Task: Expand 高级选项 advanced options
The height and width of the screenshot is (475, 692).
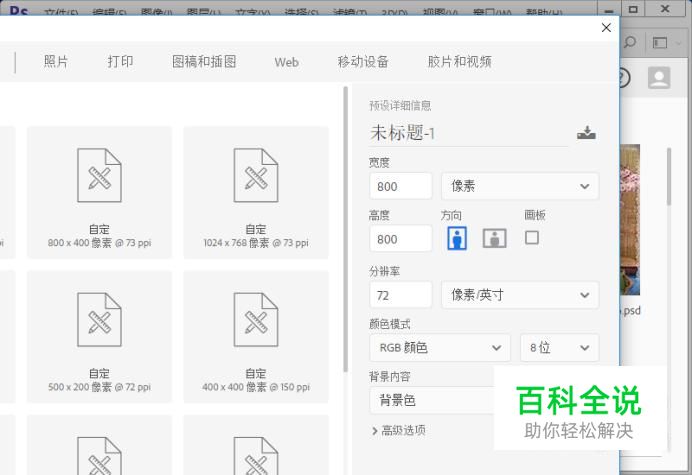Action: (x=399, y=430)
